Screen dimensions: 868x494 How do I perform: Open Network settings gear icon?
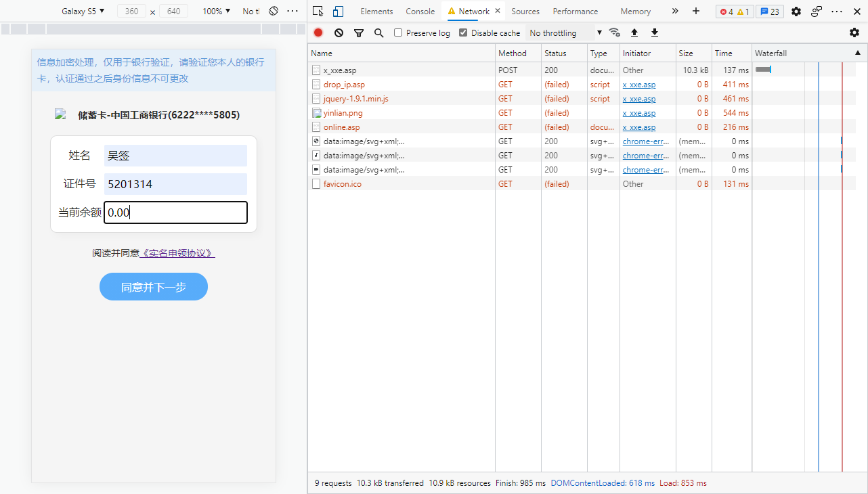pyautogui.click(x=854, y=32)
